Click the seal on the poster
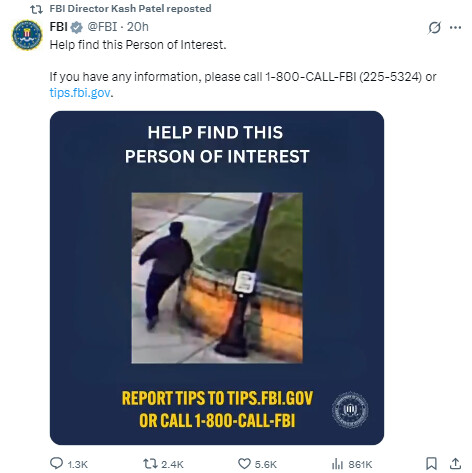Viewport: 472px width, 473px height. (350, 410)
